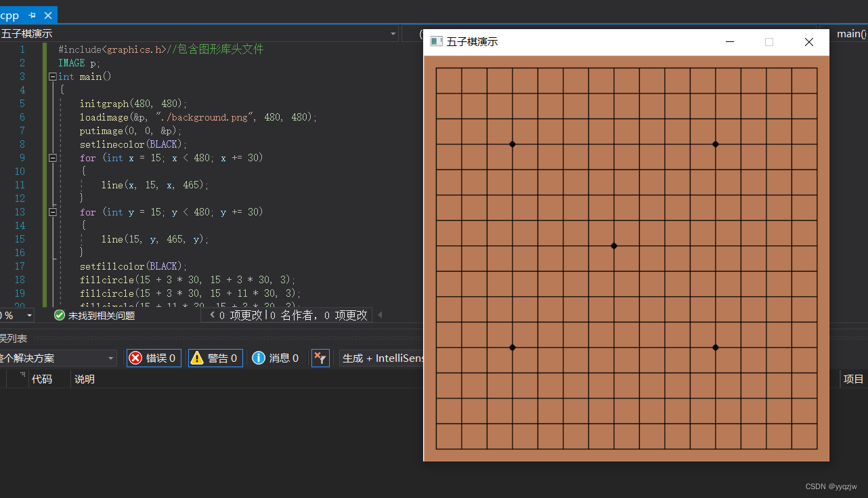Click the error list category column header icon
Screen dimensions: 868x498
[22, 375]
